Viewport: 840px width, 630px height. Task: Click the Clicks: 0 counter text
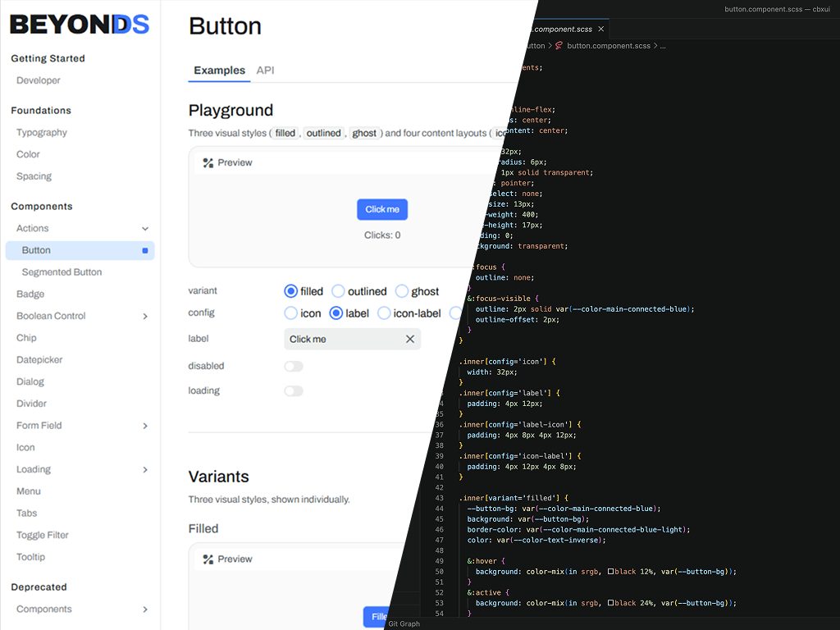[382, 235]
